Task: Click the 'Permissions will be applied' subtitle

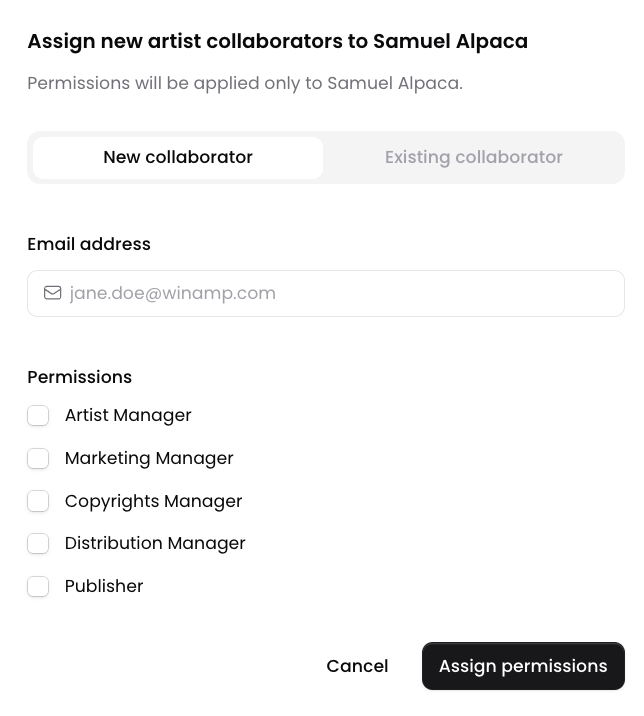Action: click(x=245, y=84)
